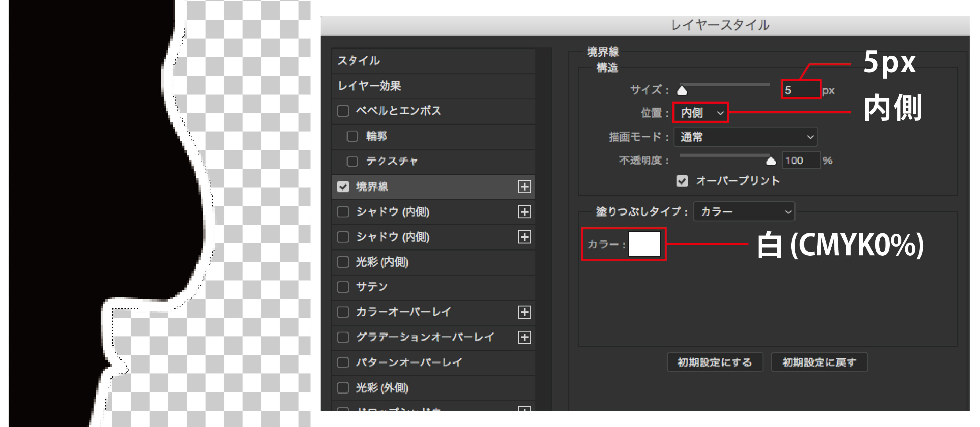Add another 境界線 effect with plus icon
Viewport: 980px width, 427px height.
click(524, 187)
